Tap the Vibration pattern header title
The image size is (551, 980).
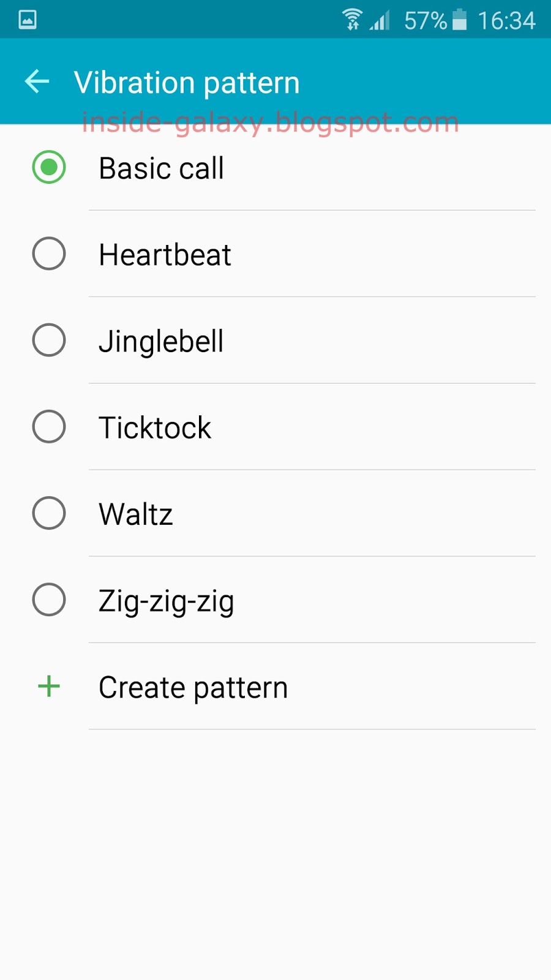point(187,83)
